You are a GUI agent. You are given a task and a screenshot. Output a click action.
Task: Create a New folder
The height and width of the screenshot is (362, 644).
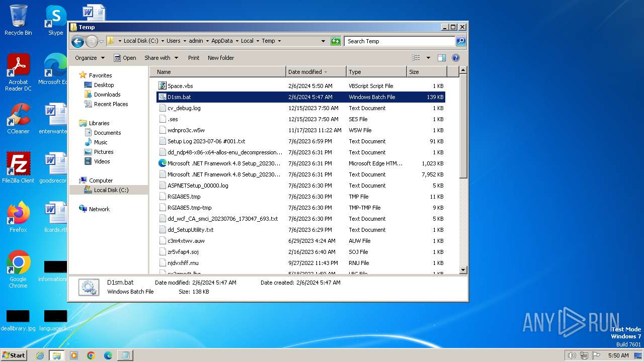[x=221, y=58]
